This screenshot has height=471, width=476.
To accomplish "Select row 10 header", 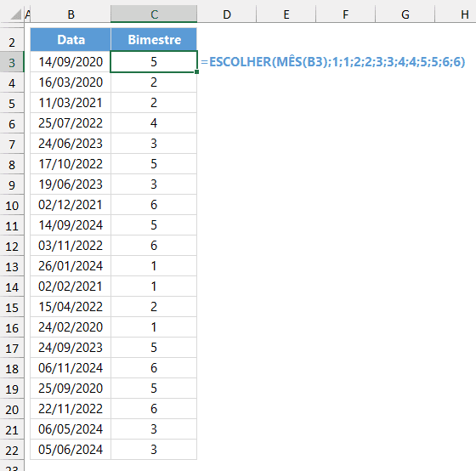I will click(12, 205).
